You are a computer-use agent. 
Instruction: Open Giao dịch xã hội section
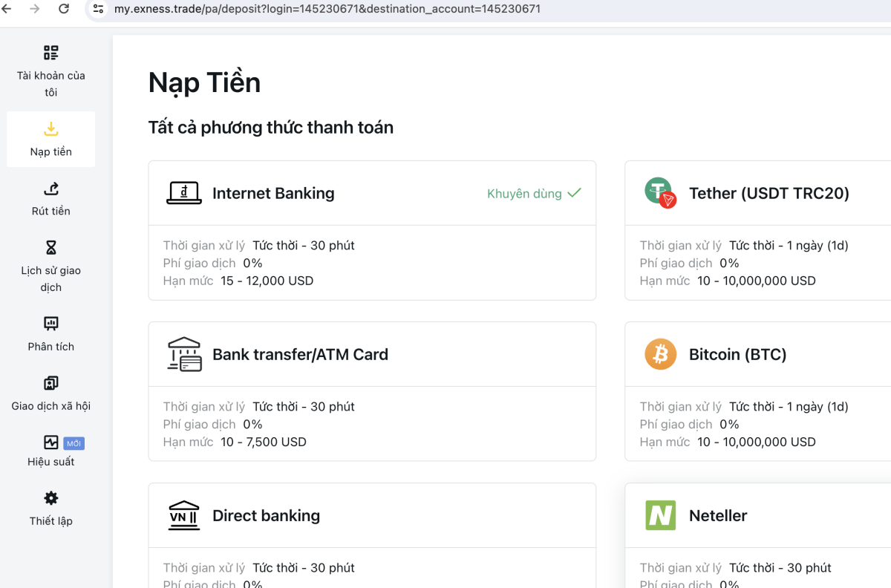[x=50, y=393]
